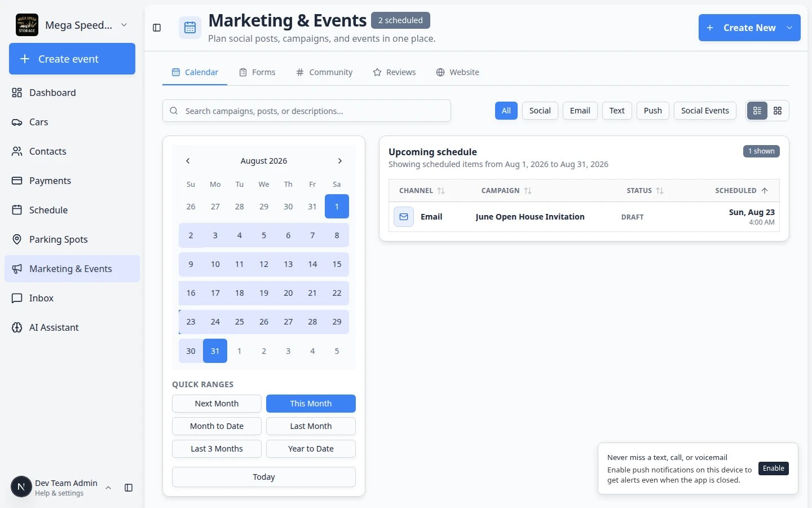The height and width of the screenshot is (508, 812).
Task: Open June Open House Invitation campaign
Action: click(x=530, y=217)
